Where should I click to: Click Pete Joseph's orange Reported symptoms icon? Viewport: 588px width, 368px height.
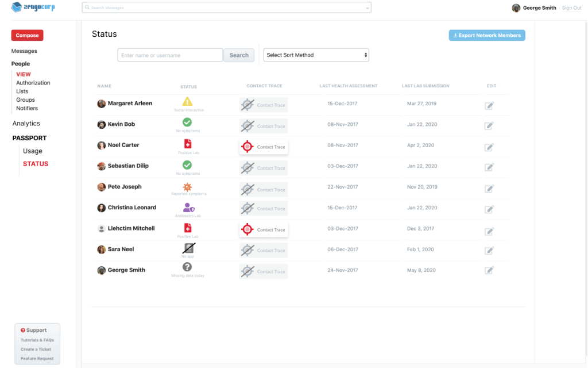(x=187, y=187)
